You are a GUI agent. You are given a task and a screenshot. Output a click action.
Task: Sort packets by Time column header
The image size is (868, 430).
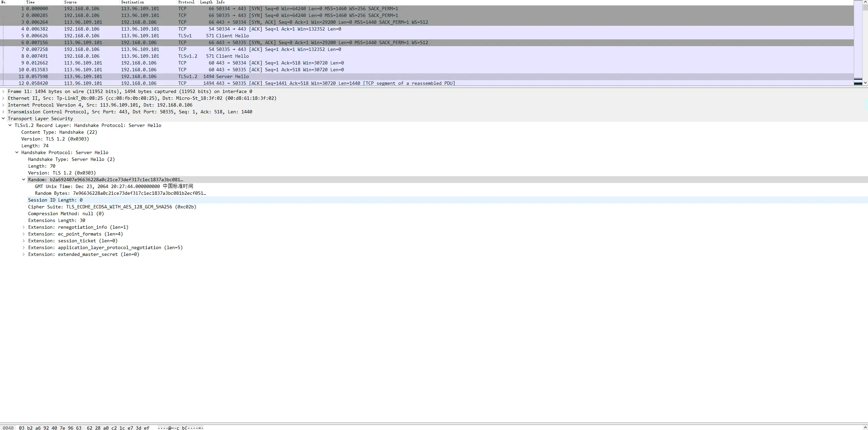tap(31, 2)
